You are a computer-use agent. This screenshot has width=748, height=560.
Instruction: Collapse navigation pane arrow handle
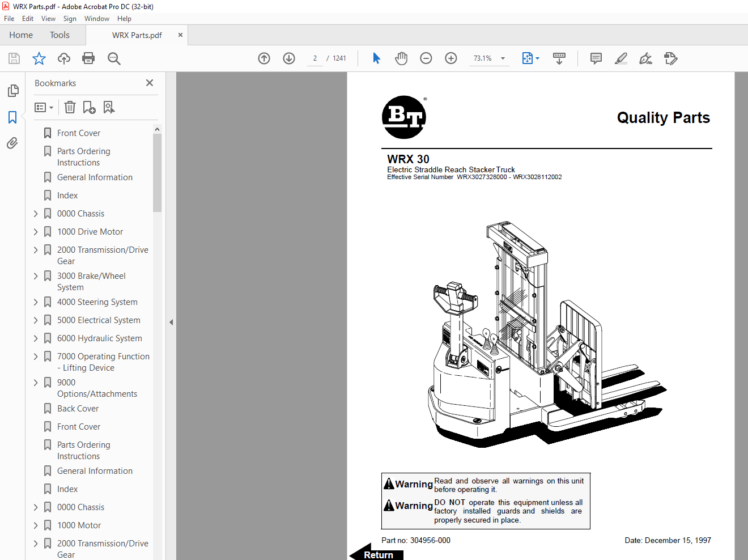[x=171, y=322]
